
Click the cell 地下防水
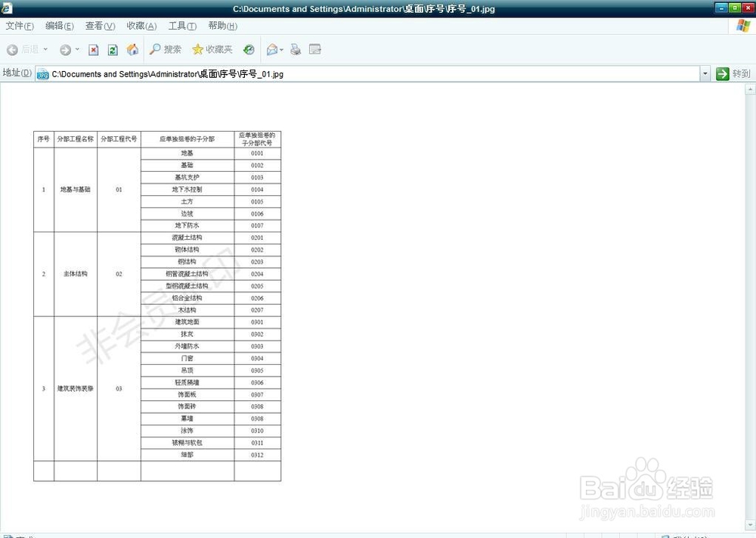[x=187, y=225]
